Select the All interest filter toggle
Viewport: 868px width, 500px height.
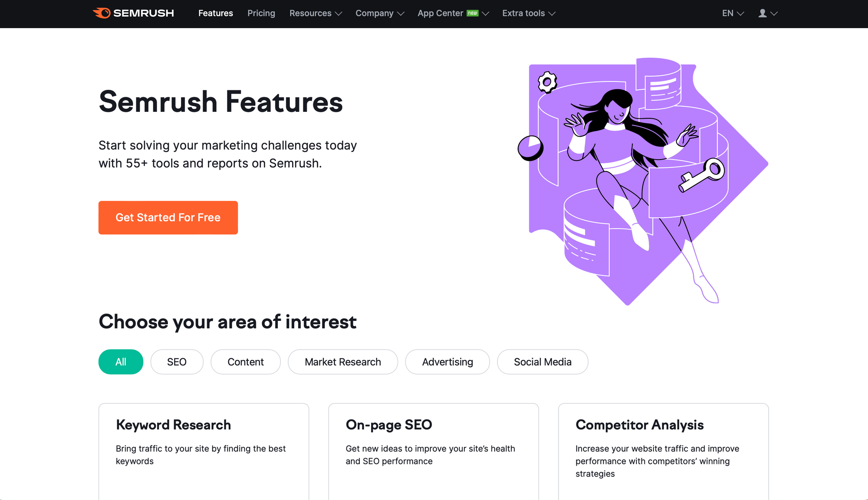tap(121, 362)
